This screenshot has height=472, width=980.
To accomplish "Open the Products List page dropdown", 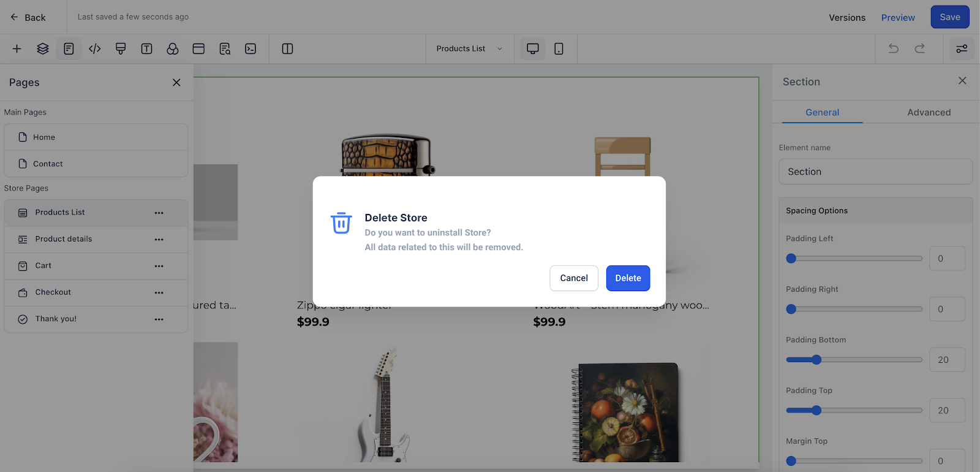I will pyautogui.click(x=469, y=48).
